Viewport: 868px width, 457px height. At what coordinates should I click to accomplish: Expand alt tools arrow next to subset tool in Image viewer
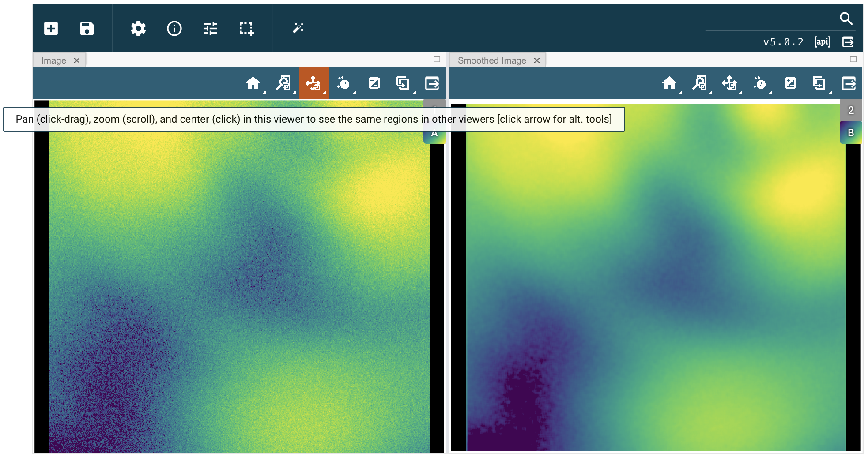tap(354, 93)
